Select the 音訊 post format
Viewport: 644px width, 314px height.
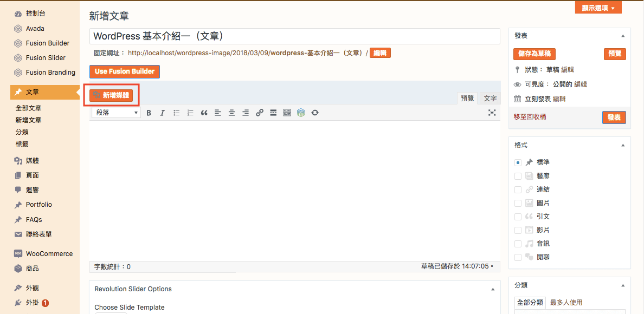518,244
